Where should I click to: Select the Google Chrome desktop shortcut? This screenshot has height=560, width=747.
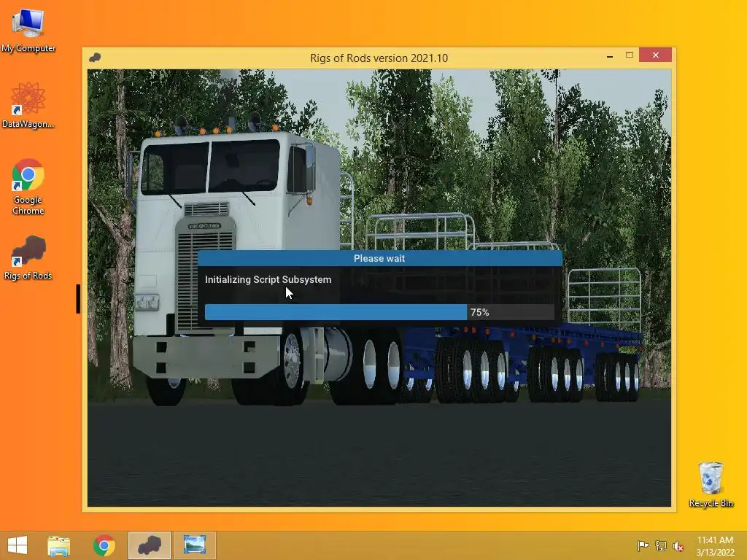click(x=28, y=186)
